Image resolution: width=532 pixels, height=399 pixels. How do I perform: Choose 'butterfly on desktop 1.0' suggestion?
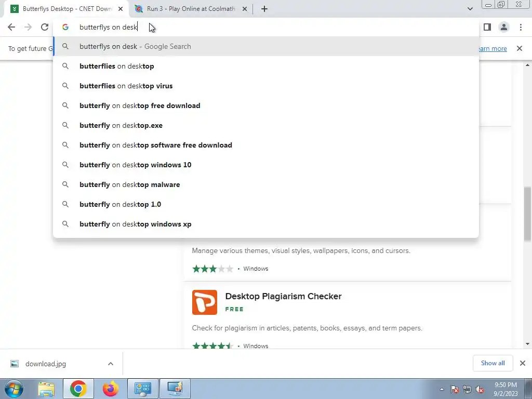[x=266, y=204]
